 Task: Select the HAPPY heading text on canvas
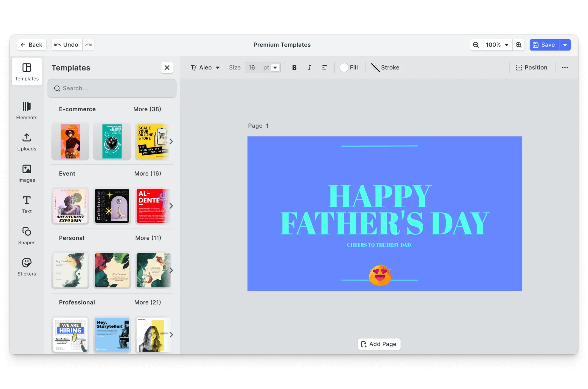coord(380,197)
